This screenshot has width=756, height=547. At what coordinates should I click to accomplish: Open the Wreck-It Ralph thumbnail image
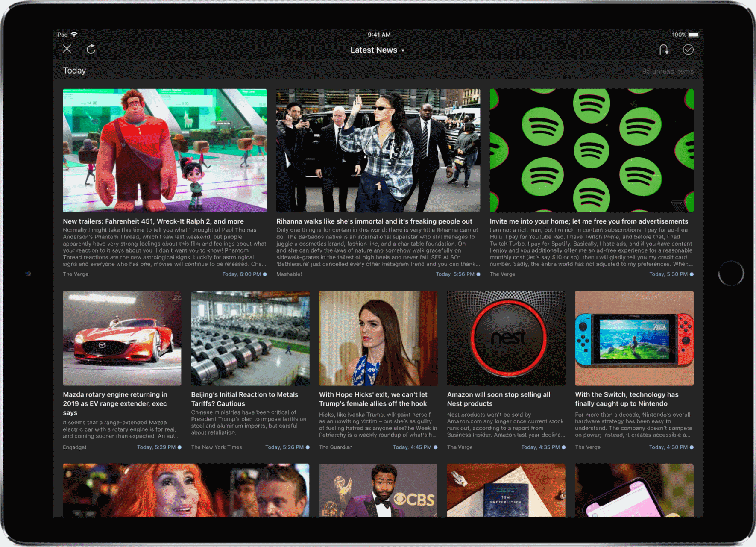[x=165, y=150]
